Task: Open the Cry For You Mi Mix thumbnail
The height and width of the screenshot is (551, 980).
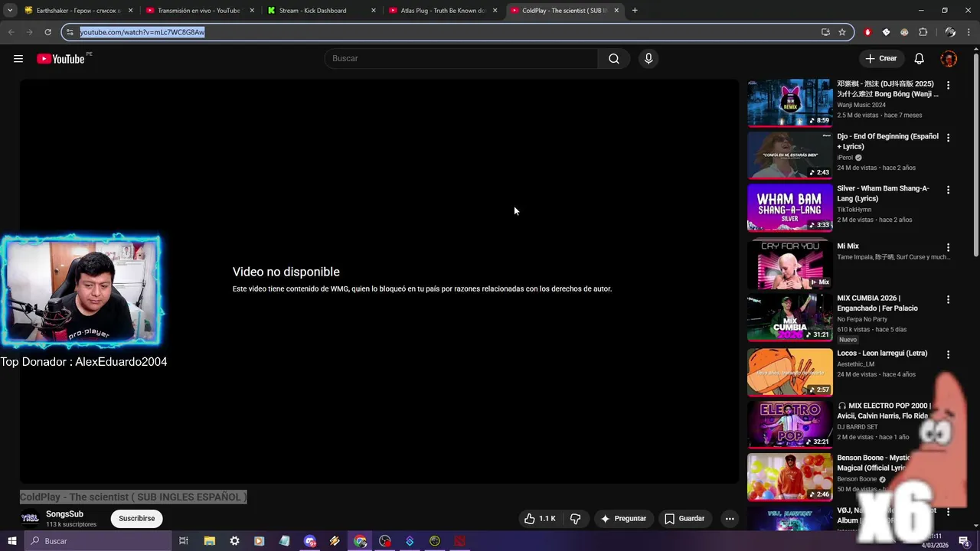Action: pyautogui.click(x=789, y=265)
